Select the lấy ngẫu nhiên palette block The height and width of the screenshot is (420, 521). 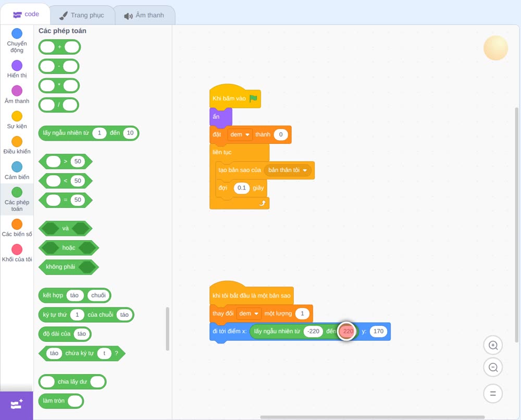(89, 133)
